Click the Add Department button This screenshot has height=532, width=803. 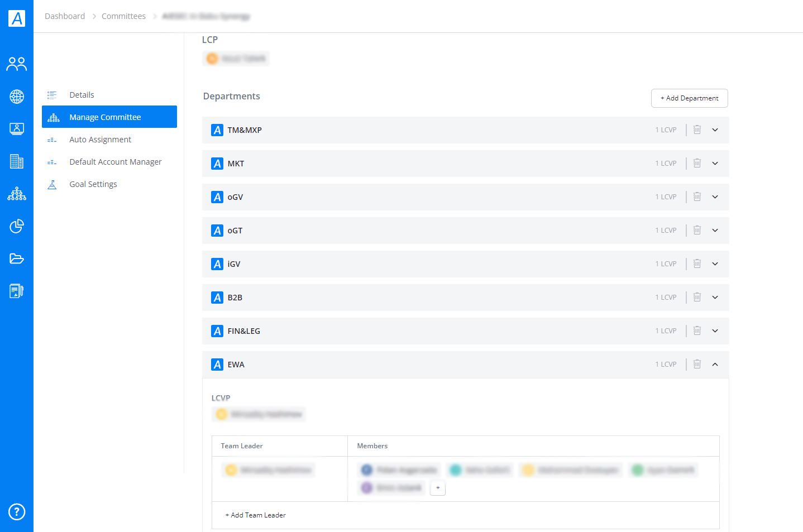click(x=689, y=98)
